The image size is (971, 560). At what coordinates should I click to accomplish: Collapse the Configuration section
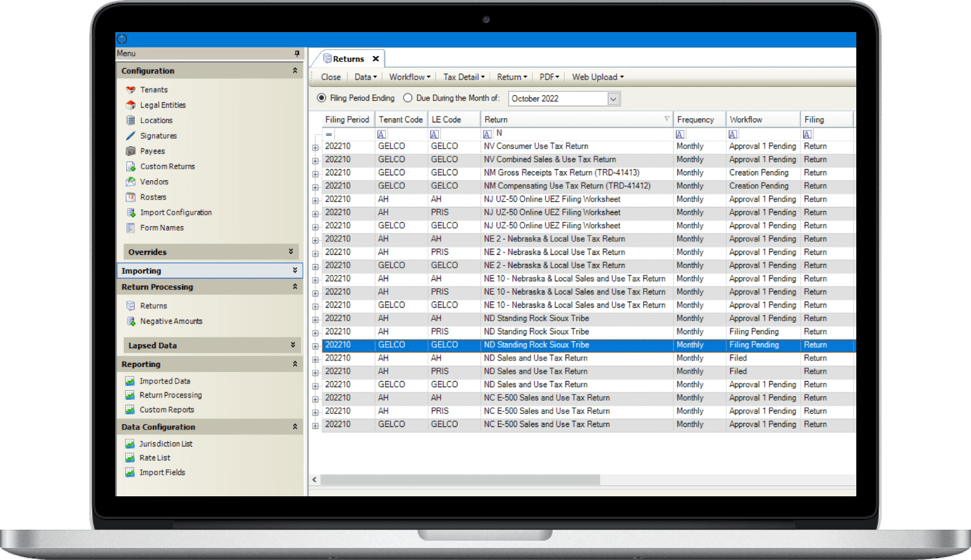(x=295, y=71)
